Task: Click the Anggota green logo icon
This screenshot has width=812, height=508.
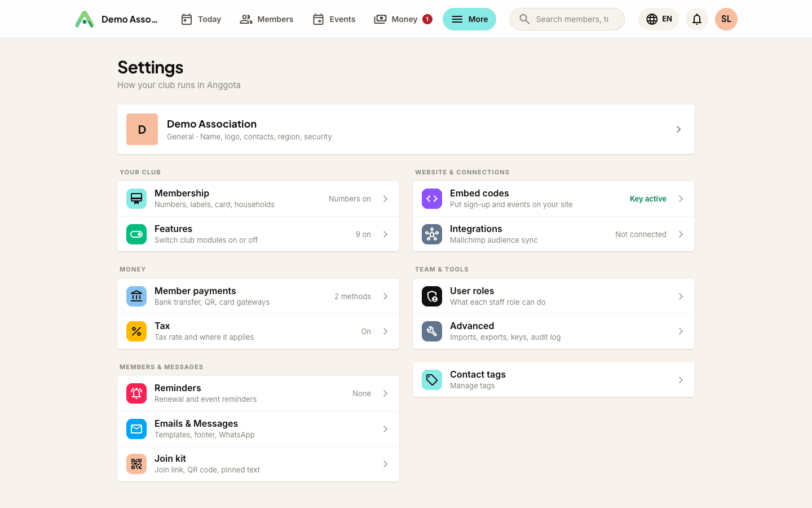Action: point(85,19)
